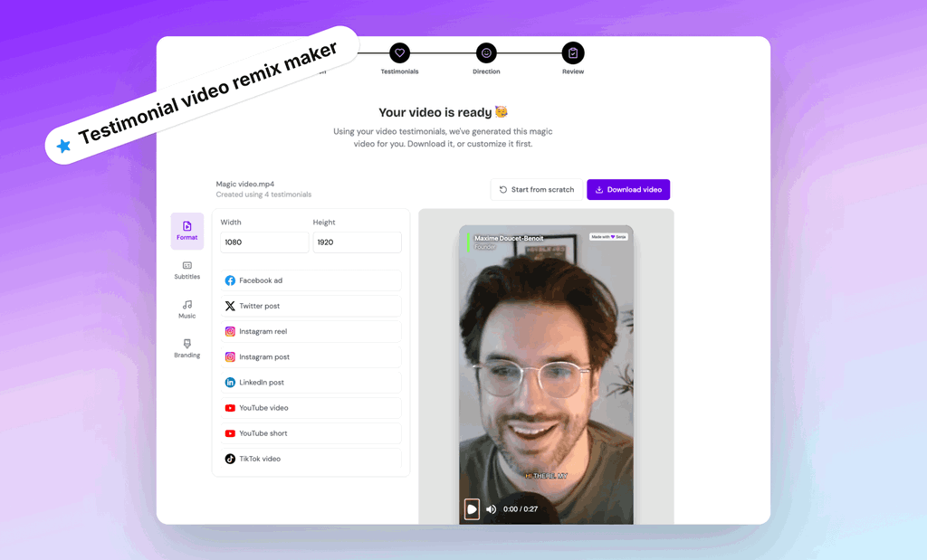Go to the Testimonials step heart icon
Viewport: 927px width, 560px height.
(399, 53)
